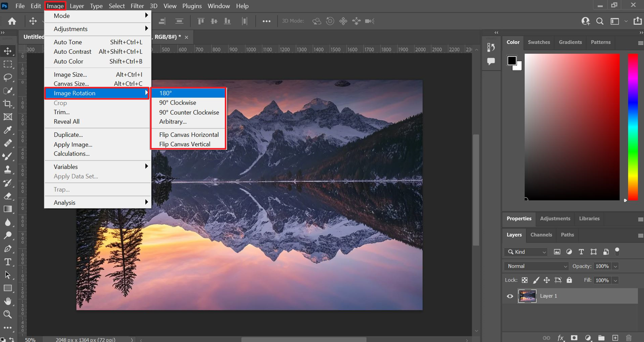Screen dimensions: 644x342
Task: Open the Comments panel icon
Action: tap(491, 61)
